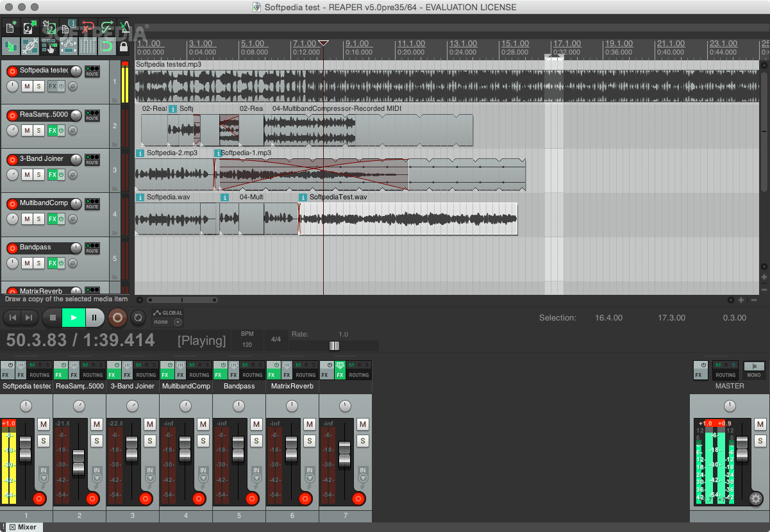Screen dimensions: 770x532
Task: Open Project Settings from the toolbar
Action: 68,28
